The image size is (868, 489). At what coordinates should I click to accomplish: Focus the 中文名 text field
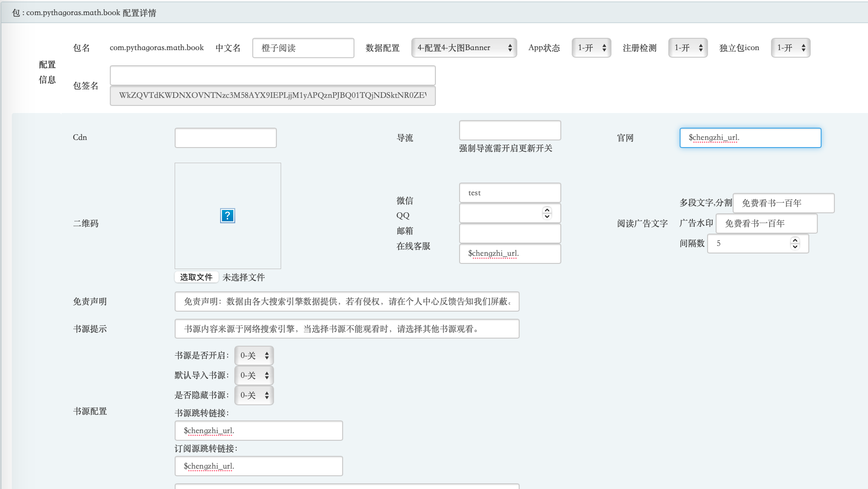(303, 48)
